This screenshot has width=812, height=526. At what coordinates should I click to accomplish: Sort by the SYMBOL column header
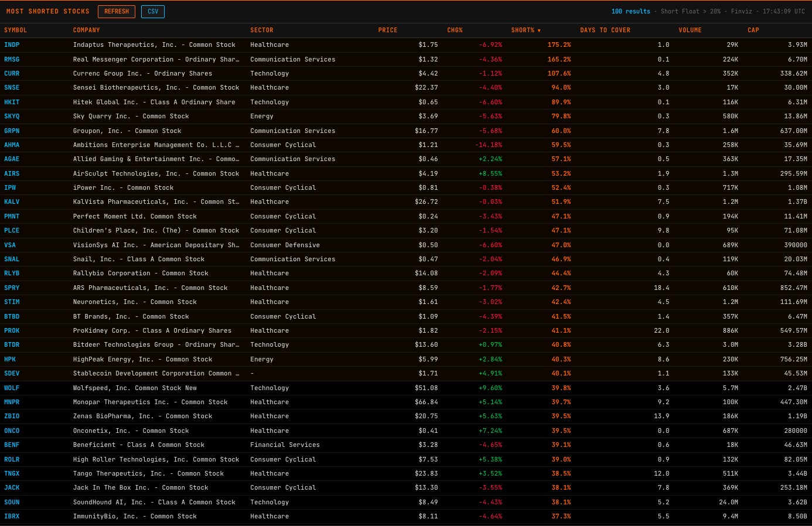click(x=15, y=30)
